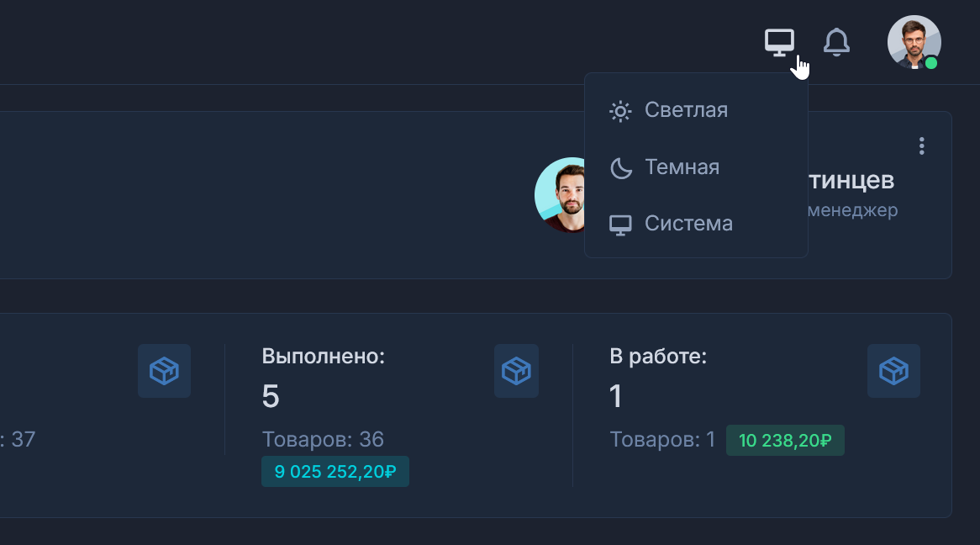
Task: Open notifications bell icon
Action: 836,42
